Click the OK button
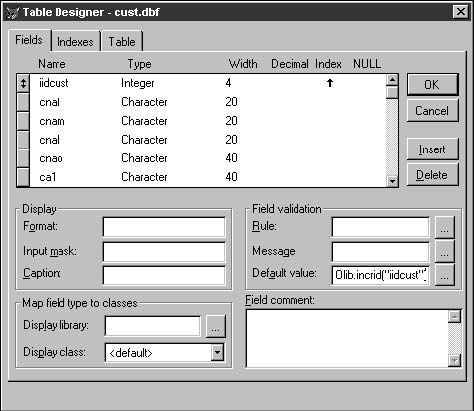Viewport: 474px width, 411px height. [432, 85]
